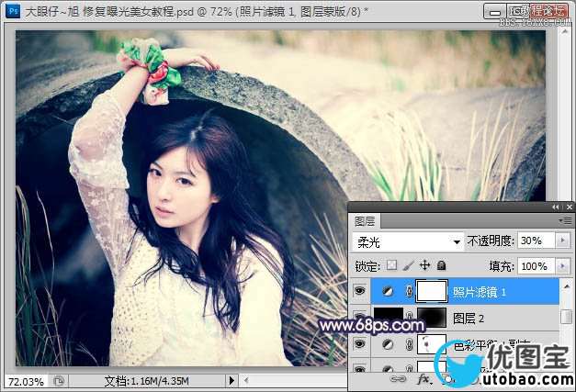
Task: Click the 不透明度 30% input field
Action: pyautogui.click(x=536, y=241)
